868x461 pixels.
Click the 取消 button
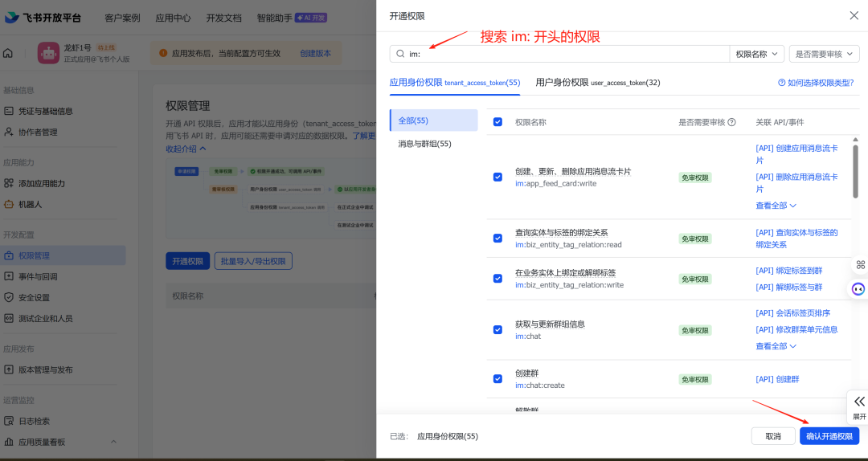(x=772, y=436)
